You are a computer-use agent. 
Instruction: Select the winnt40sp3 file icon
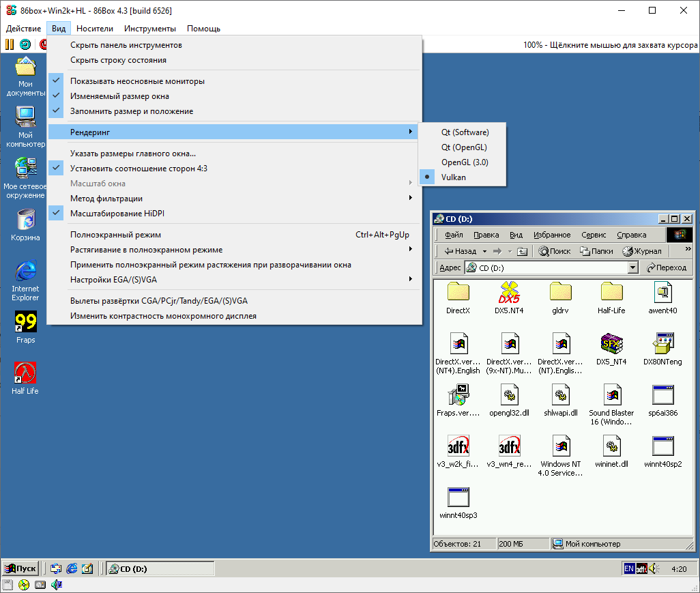coord(458,497)
